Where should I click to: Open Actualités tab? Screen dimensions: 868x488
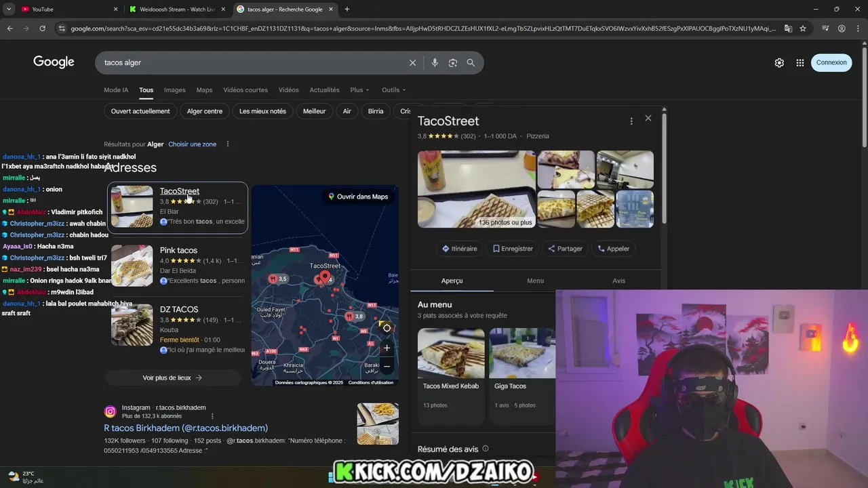324,89
